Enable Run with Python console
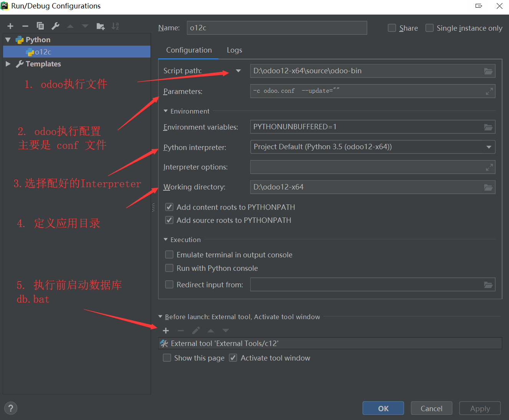Image resolution: width=509 pixels, height=420 pixels. (x=169, y=268)
